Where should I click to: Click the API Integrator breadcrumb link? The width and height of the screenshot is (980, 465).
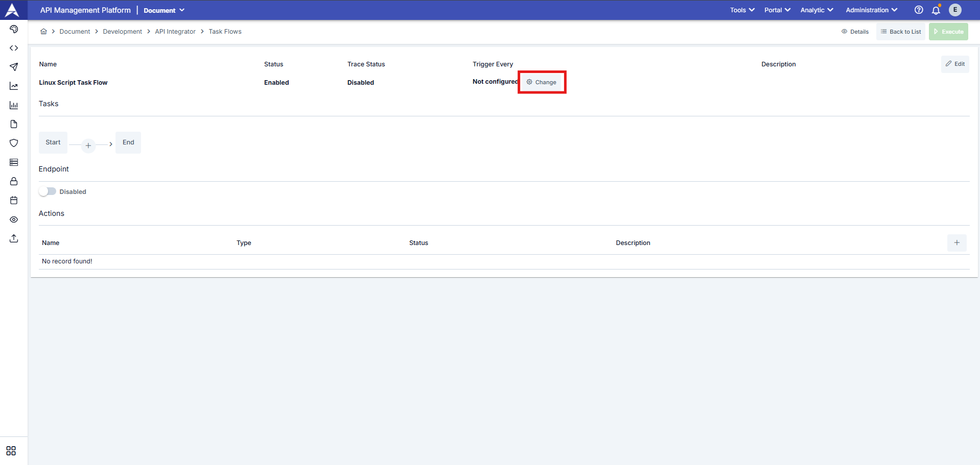click(175, 32)
